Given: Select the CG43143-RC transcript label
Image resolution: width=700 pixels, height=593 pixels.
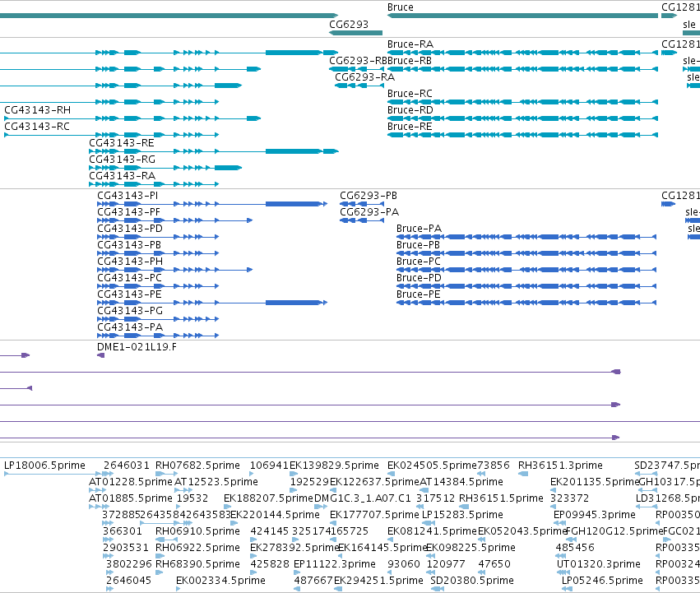Looking at the screenshot, I should pyautogui.click(x=37, y=127).
